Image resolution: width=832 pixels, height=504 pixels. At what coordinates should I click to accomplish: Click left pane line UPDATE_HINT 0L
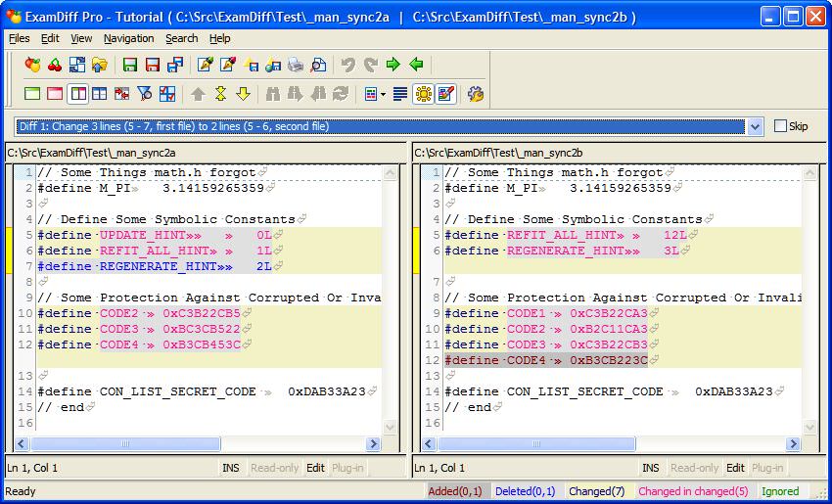click(209, 235)
